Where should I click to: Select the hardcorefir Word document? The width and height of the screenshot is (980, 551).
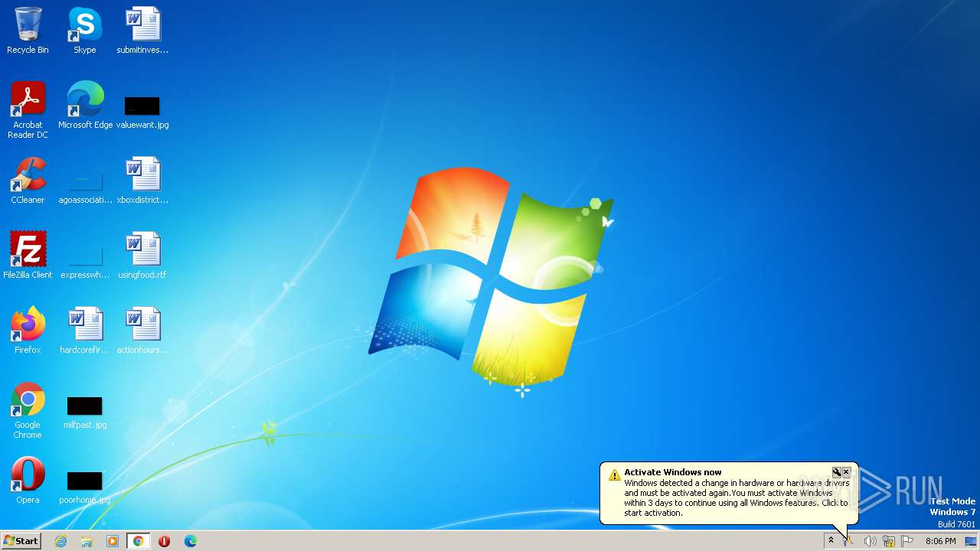coord(85,331)
